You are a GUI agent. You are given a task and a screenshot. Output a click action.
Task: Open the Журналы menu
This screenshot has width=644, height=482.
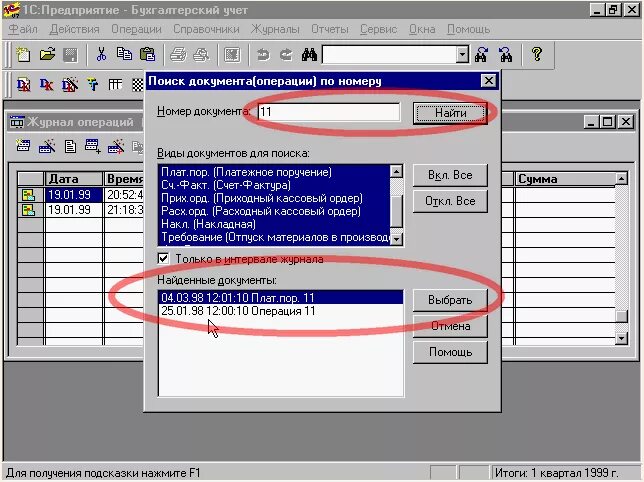coord(275,29)
